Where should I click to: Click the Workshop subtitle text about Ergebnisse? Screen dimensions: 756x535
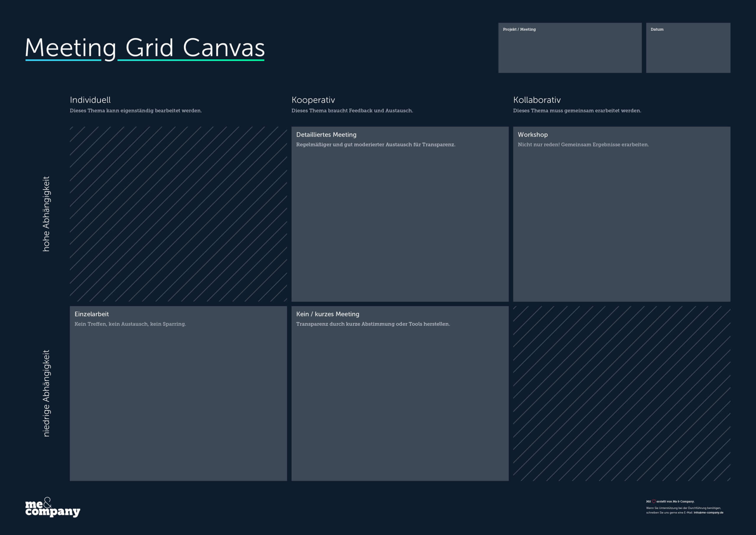[583, 144]
